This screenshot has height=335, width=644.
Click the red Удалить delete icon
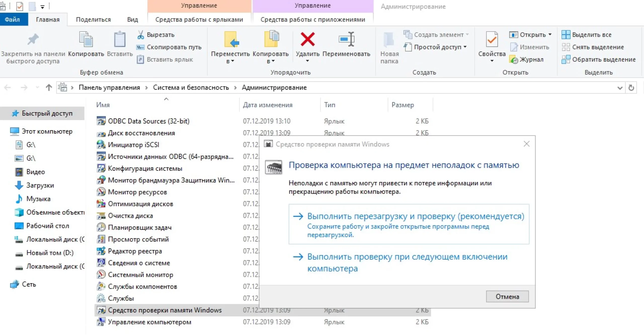pos(307,39)
